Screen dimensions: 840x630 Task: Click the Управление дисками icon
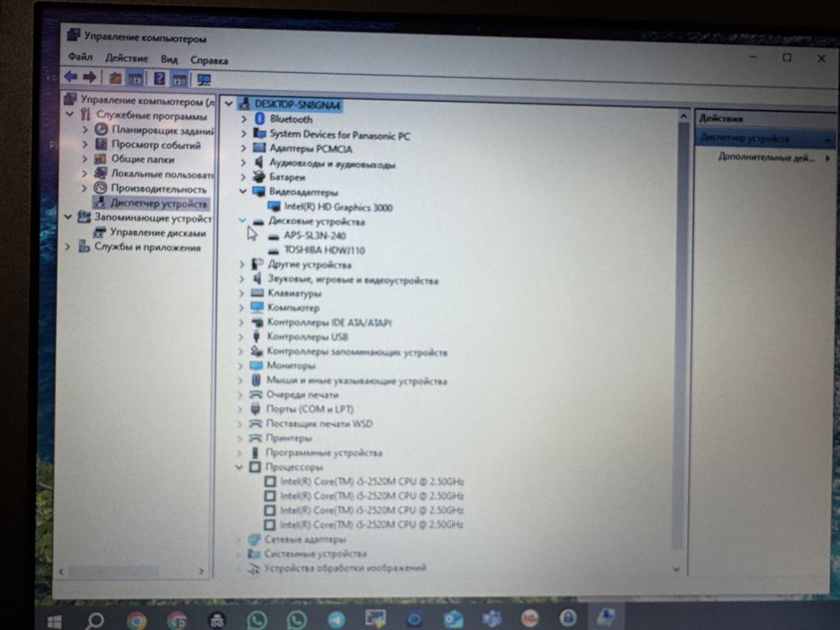99,232
